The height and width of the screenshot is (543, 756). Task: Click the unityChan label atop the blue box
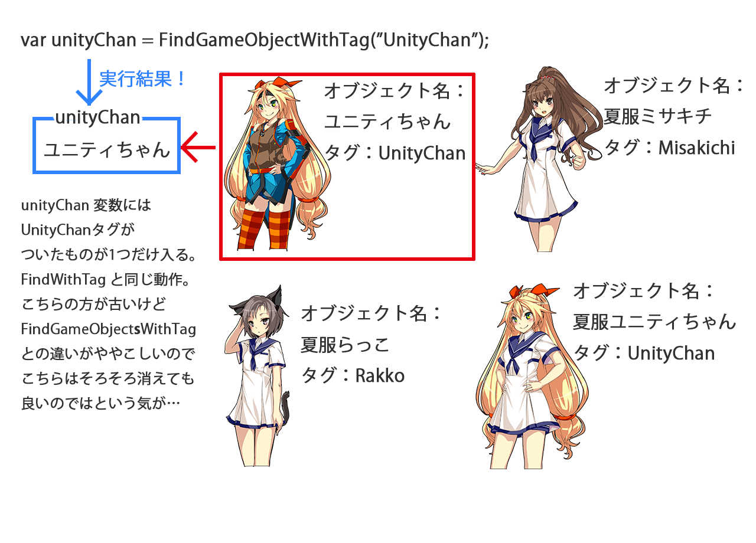coord(97,117)
